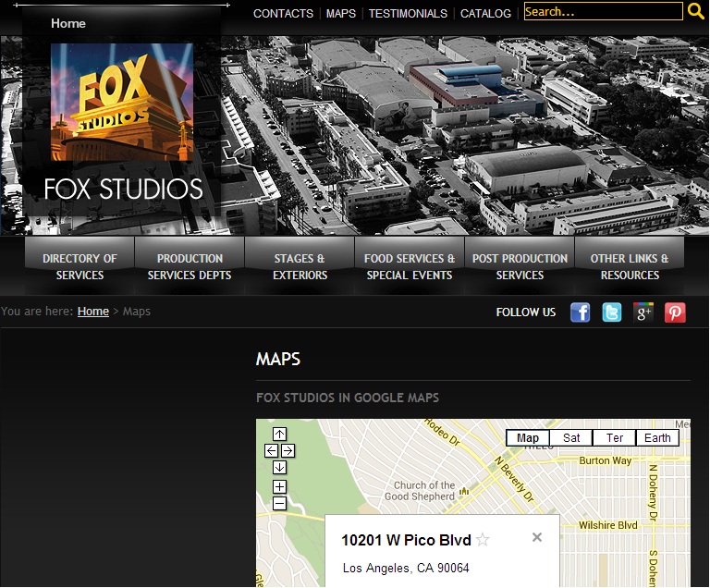Screen dimensions: 710x588
Task: Click the Los Angeles, CA 90064 text
Action: point(406,568)
